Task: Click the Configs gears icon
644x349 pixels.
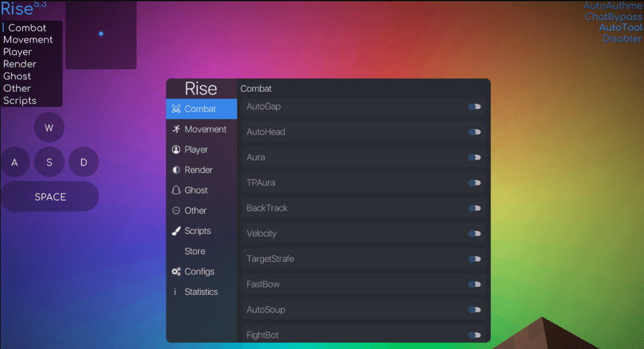Action: (x=176, y=271)
